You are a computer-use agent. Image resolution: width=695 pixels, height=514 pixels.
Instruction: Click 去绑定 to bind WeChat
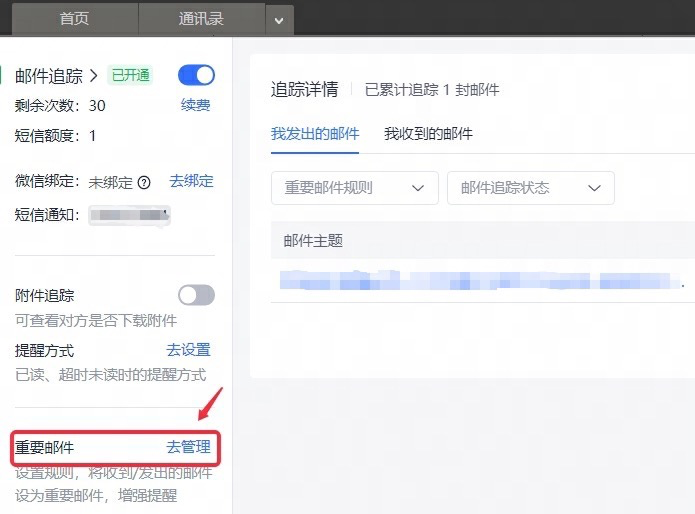[191, 181]
